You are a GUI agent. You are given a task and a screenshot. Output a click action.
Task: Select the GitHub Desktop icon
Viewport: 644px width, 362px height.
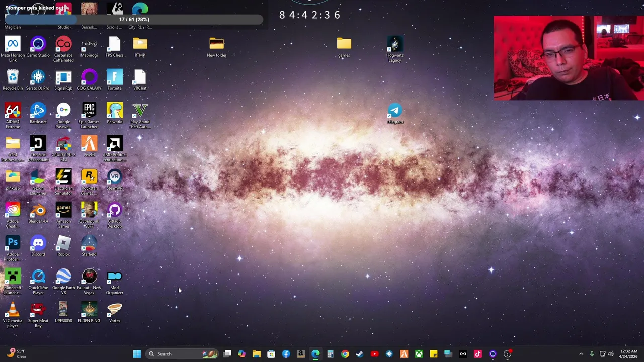pyautogui.click(x=114, y=215)
